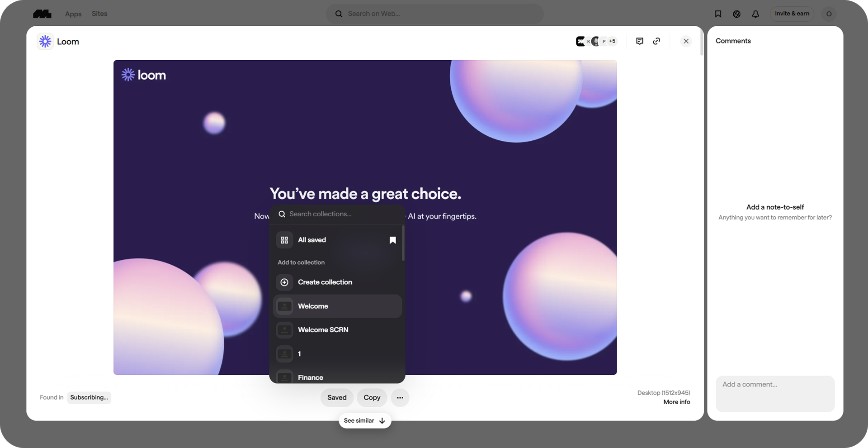Add screen to the Welcome collection
Viewport: 868px width, 448px height.
(x=337, y=306)
